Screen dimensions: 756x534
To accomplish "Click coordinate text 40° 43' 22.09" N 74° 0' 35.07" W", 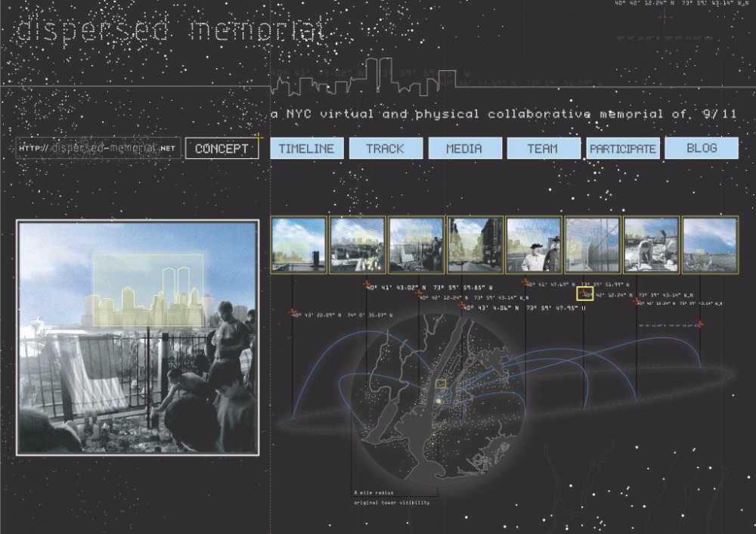I will tap(342, 315).
